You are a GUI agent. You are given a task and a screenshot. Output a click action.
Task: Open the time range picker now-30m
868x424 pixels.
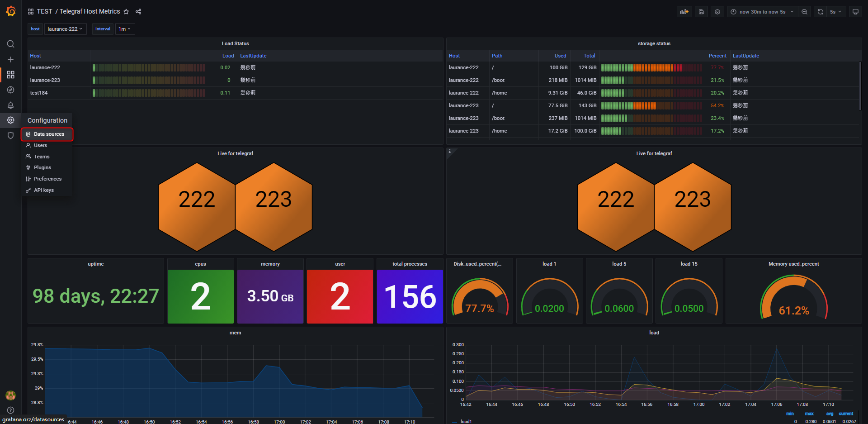click(762, 12)
